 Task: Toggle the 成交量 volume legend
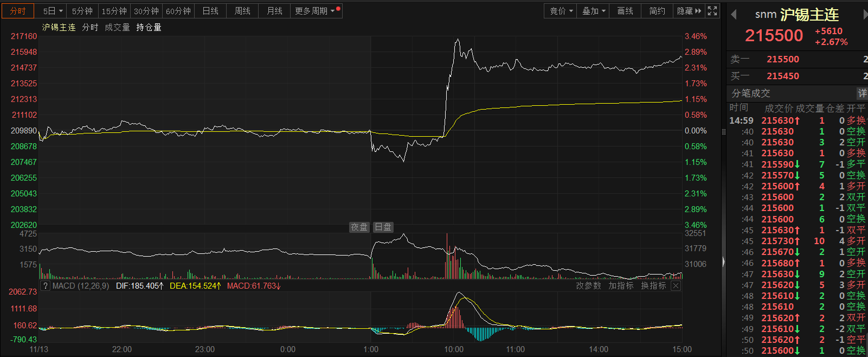[117, 27]
